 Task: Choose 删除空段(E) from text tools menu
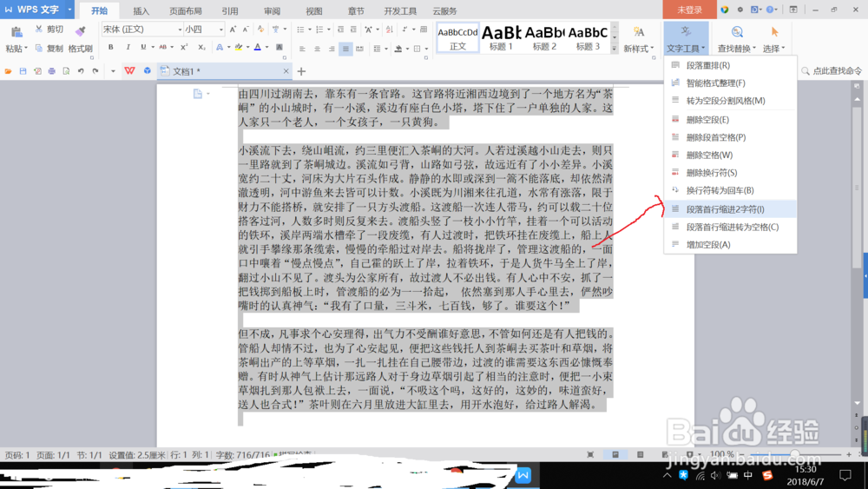coord(730,120)
